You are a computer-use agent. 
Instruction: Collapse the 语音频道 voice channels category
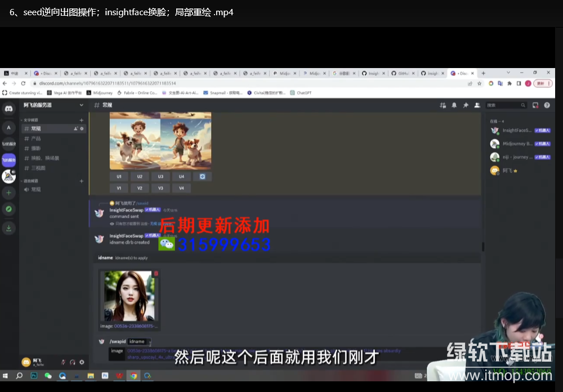pos(31,181)
